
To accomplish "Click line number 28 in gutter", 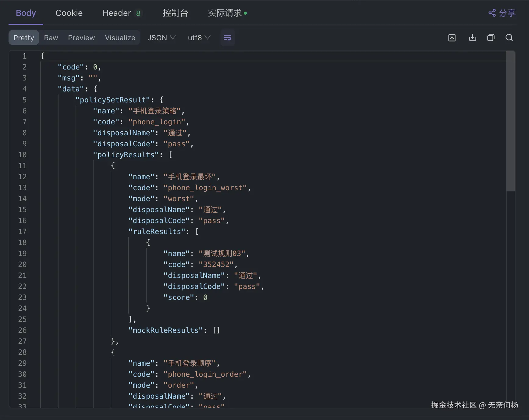I will (22, 352).
